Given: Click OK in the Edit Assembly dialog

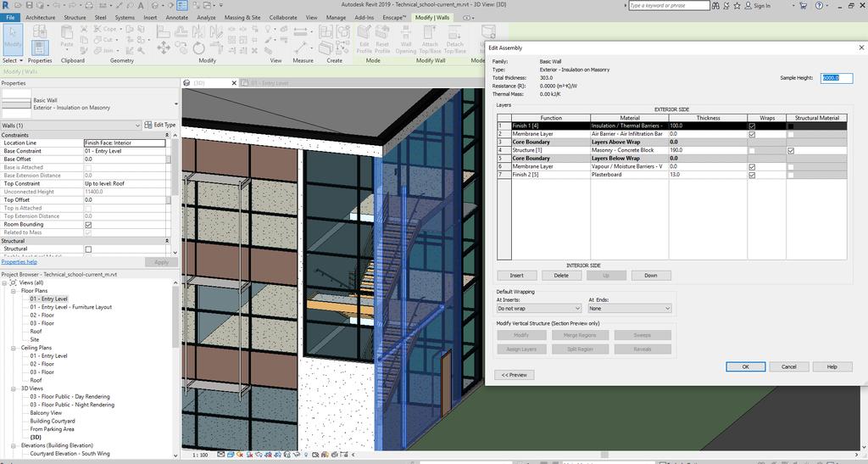Looking at the screenshot, I should click(745, 366).
